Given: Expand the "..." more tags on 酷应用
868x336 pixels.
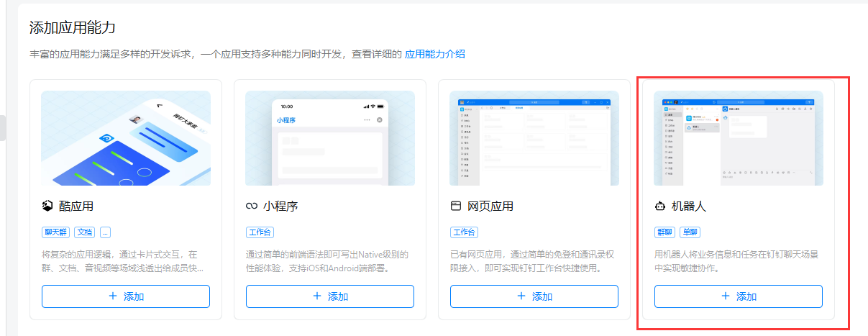Looking at the screenshot, I should pos(105,232).
